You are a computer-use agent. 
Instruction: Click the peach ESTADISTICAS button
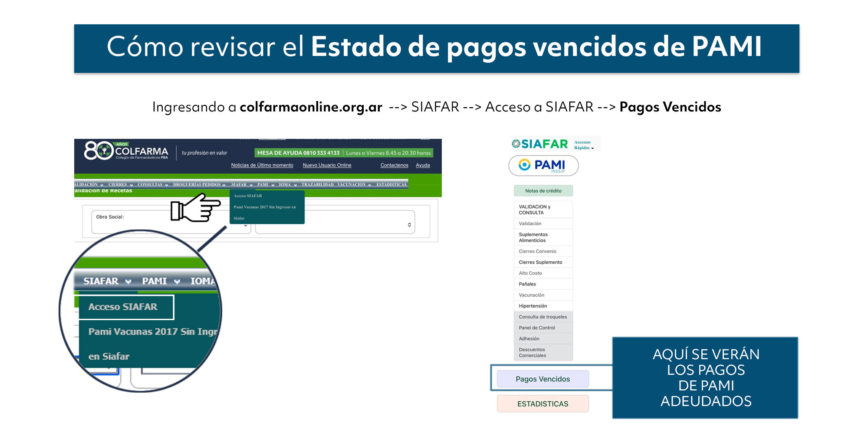point(542,404)
